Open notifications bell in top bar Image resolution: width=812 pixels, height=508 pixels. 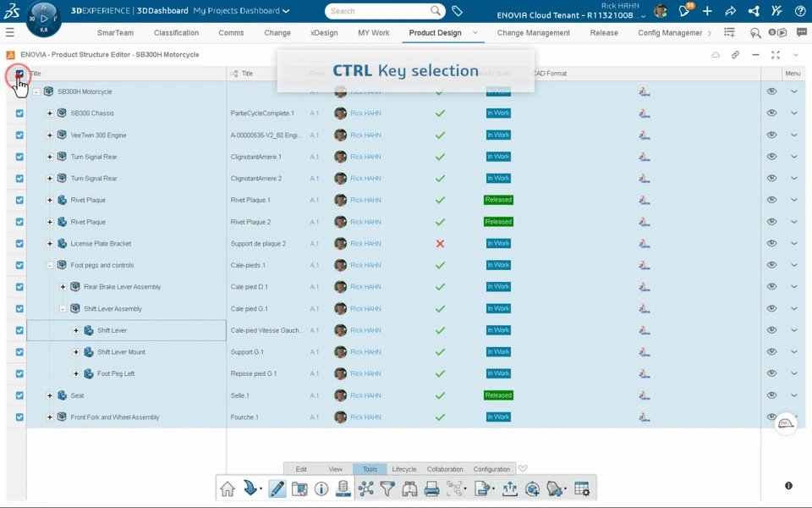(684, 11)
